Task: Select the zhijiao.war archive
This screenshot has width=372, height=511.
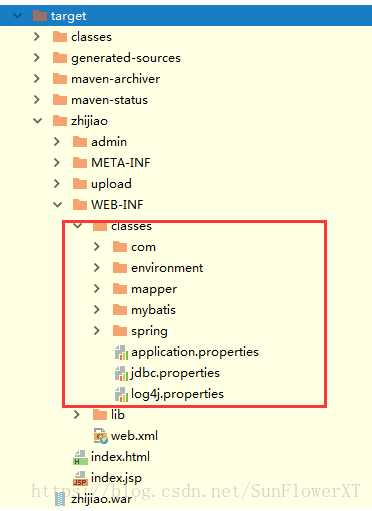Action: pos(101,499)
